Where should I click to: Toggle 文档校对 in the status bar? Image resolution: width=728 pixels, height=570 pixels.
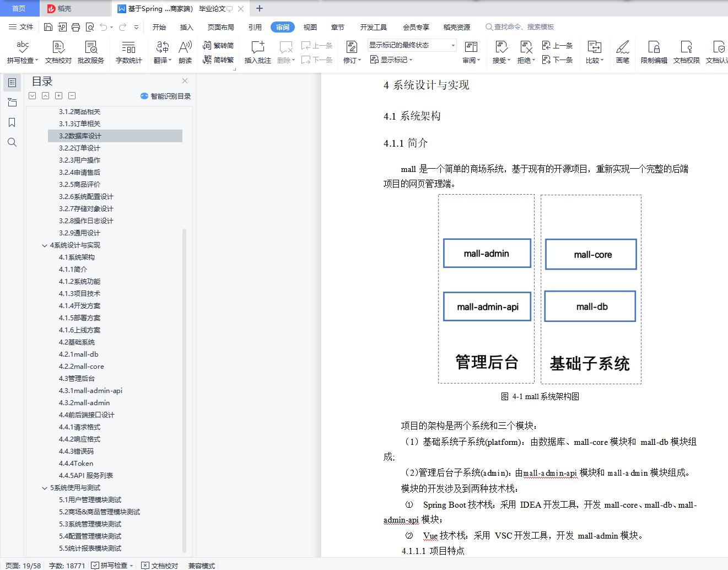click(x=160, y=566)
